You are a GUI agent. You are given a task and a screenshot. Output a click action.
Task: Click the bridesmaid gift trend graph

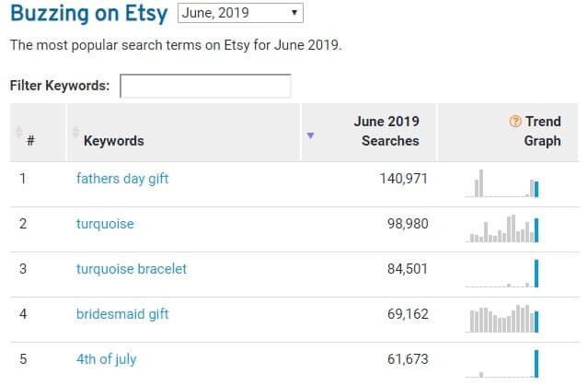click(504, 318)
